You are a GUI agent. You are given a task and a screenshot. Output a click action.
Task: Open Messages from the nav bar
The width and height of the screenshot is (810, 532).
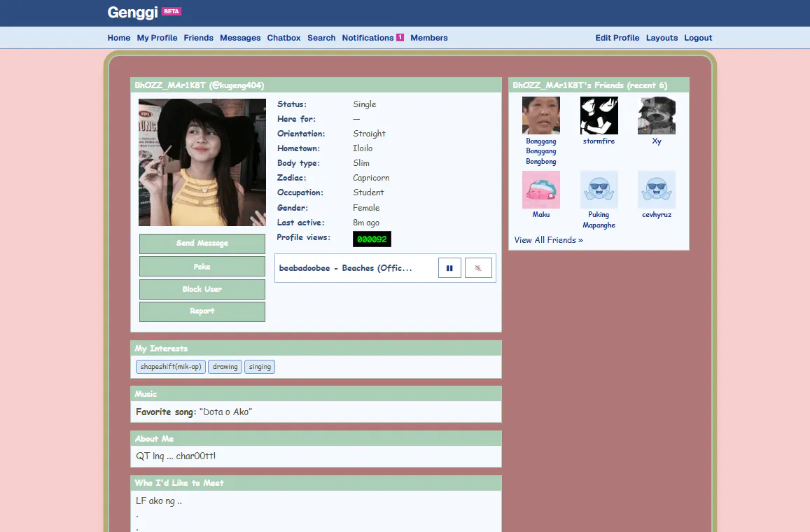click(240, 38)
